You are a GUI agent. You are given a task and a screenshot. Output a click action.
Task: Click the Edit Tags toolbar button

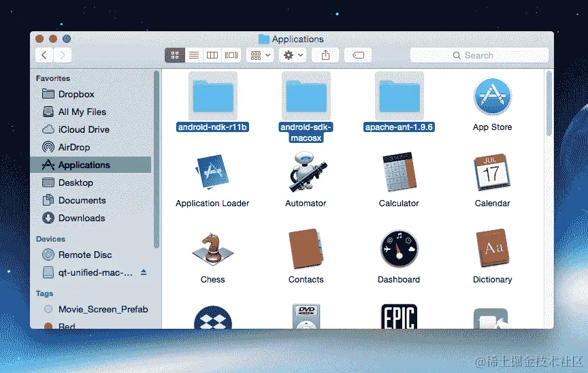[x=358, y=56]
